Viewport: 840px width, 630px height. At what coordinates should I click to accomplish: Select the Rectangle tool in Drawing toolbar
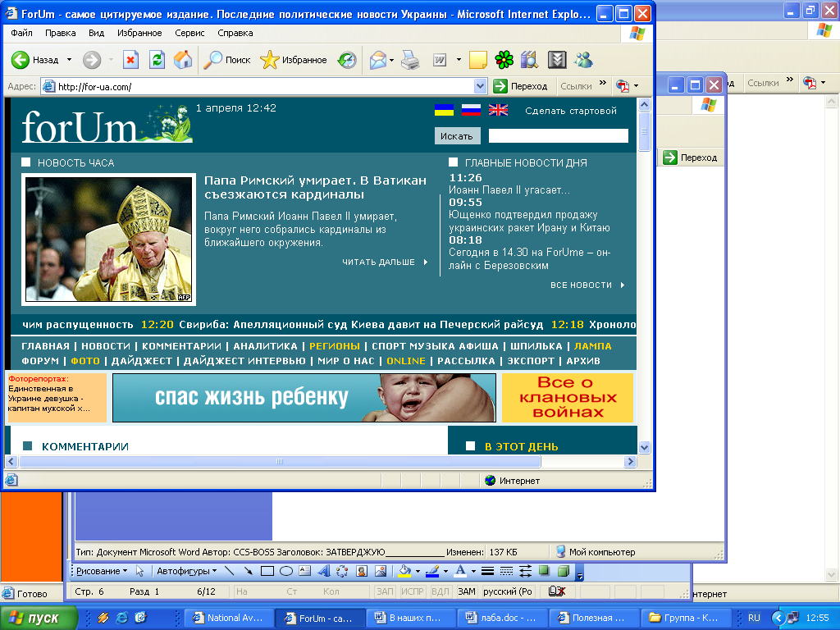[x=267, y=571]
